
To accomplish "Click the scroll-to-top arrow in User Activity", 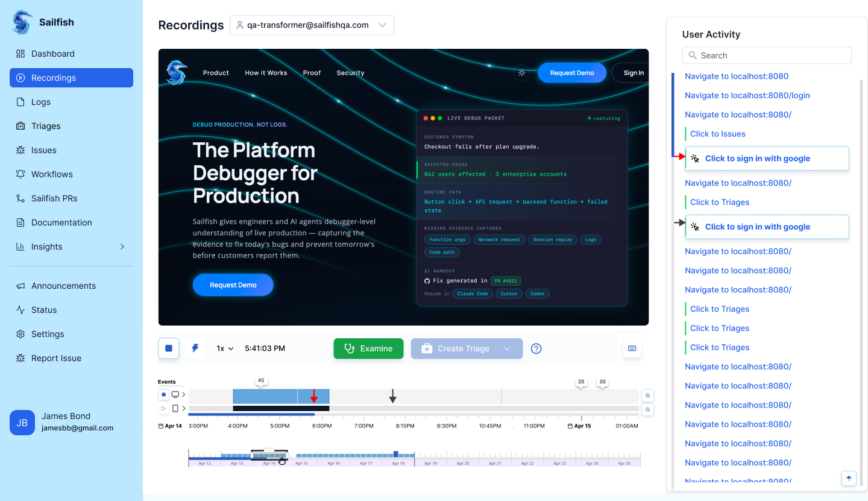I will (849, 478).
